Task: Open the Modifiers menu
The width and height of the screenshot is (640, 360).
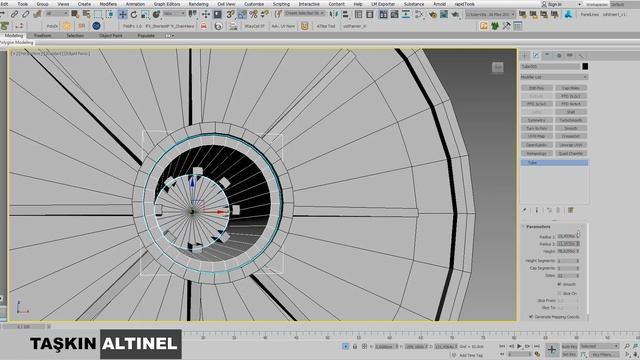Action: [x=108, y=4]
